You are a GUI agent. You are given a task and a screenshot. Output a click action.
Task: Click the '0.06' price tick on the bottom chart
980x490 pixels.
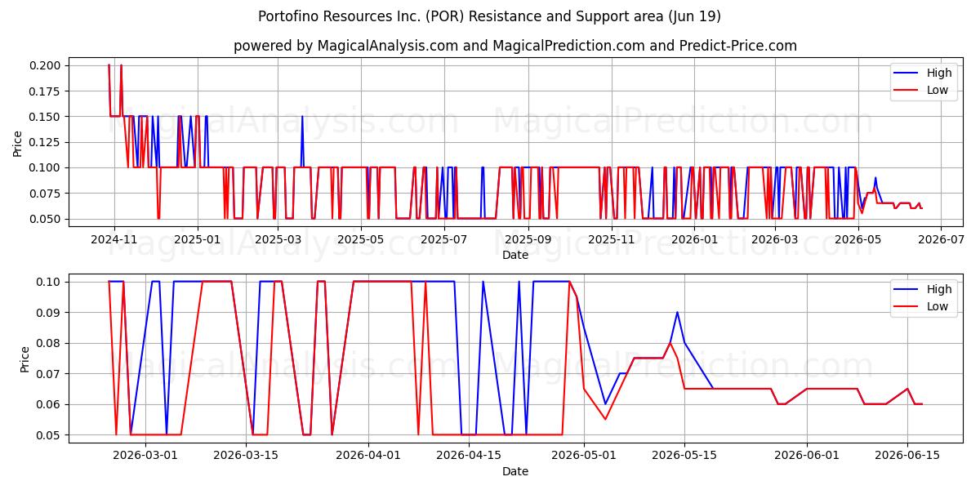click(x=50, y=404)
